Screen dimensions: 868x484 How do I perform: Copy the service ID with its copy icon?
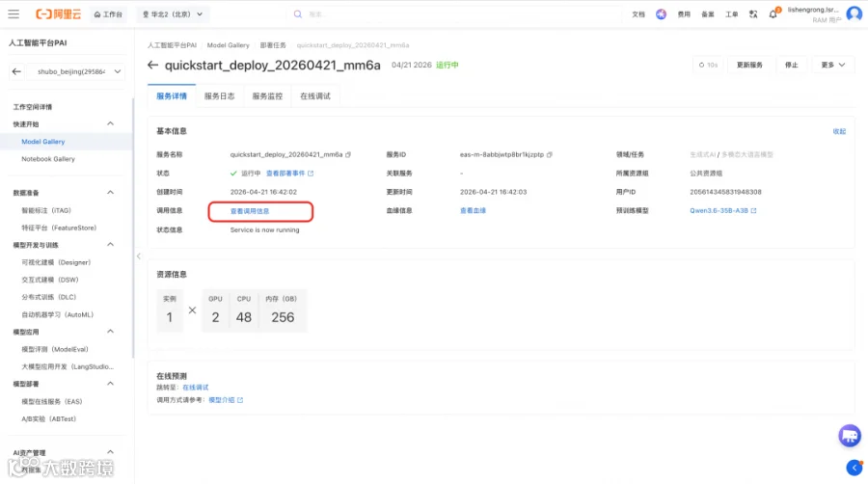[550, 154]
